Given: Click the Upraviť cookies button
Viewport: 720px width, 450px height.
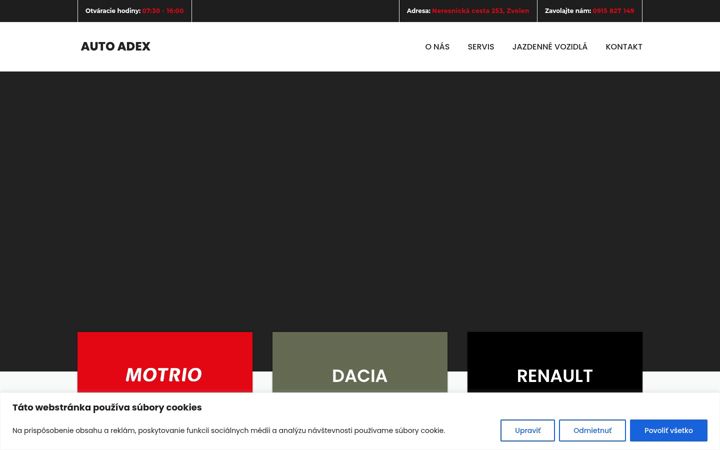Looking at the screenshot, I should tap(528, 430).
